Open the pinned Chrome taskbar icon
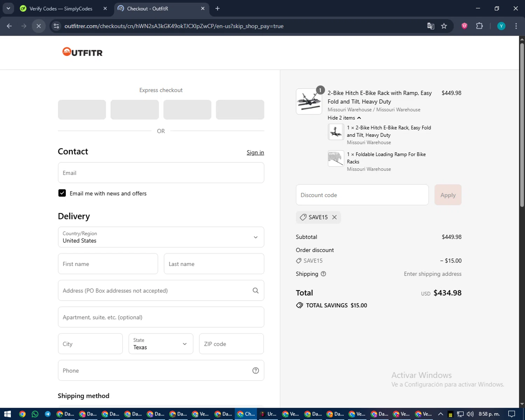Image resolution: width=525 pixels, height=420 pixels. tap(22, 414)
